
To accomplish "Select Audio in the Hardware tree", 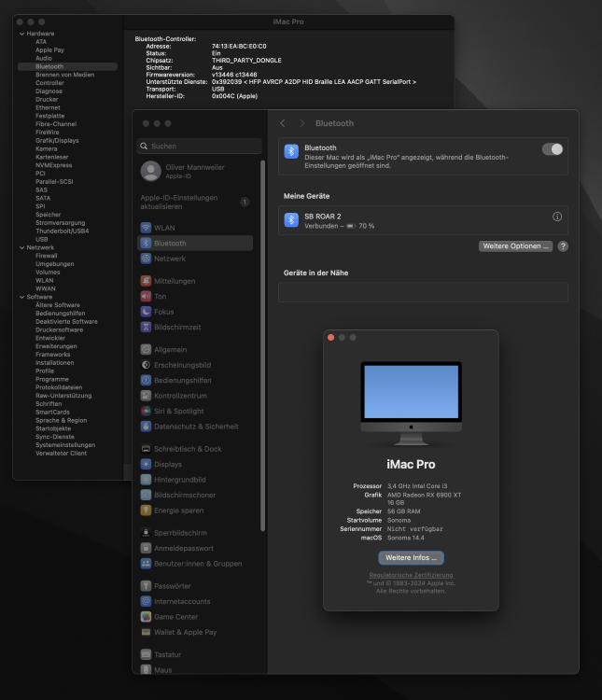I will 44,58.
